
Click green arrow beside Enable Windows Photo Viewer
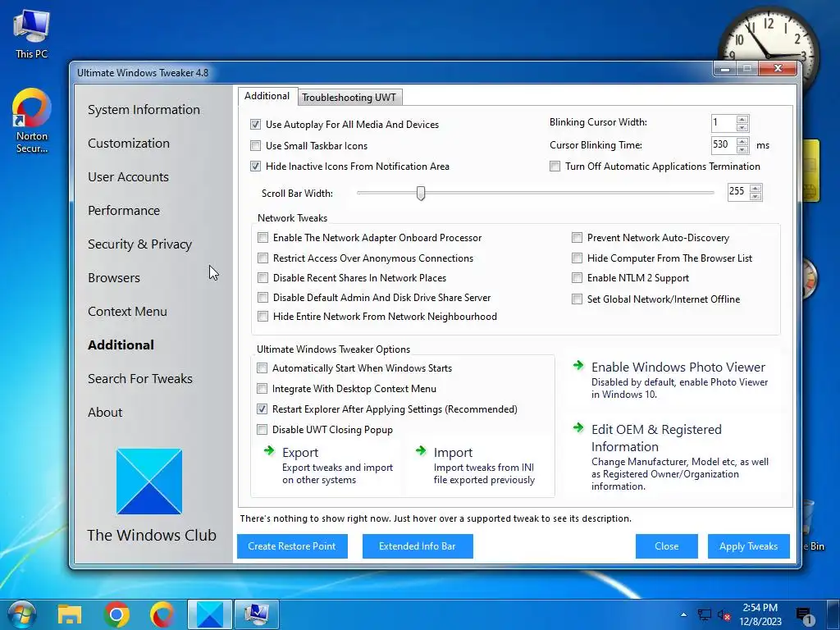[578, 365]
